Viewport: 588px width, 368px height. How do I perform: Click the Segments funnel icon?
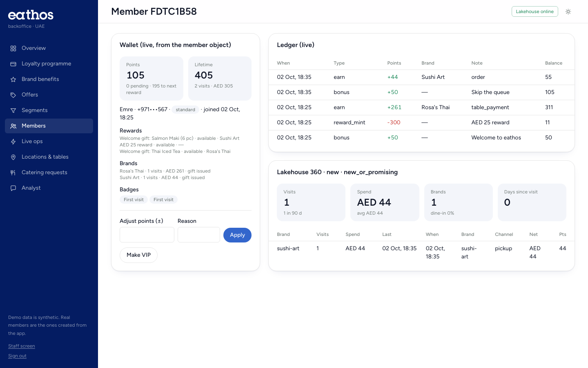[13, 110]
